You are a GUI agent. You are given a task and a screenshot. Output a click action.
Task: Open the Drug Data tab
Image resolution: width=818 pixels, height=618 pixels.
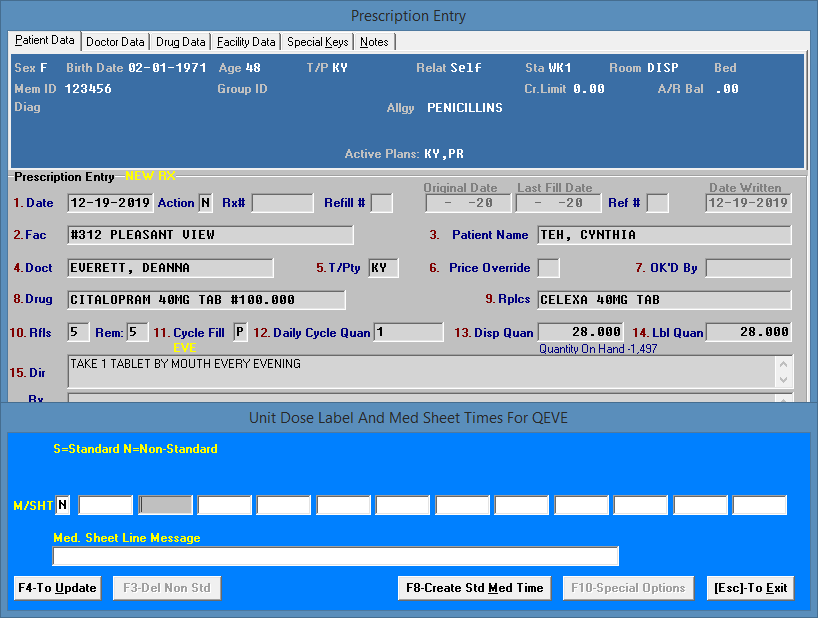click(181, 42)
